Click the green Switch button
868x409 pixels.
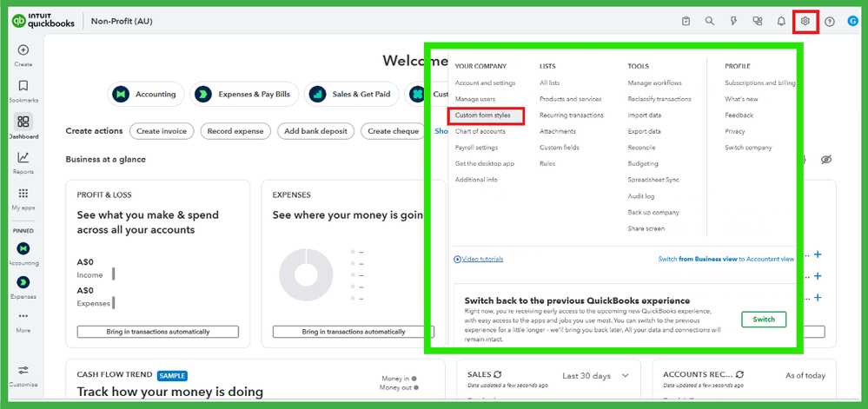764,320
